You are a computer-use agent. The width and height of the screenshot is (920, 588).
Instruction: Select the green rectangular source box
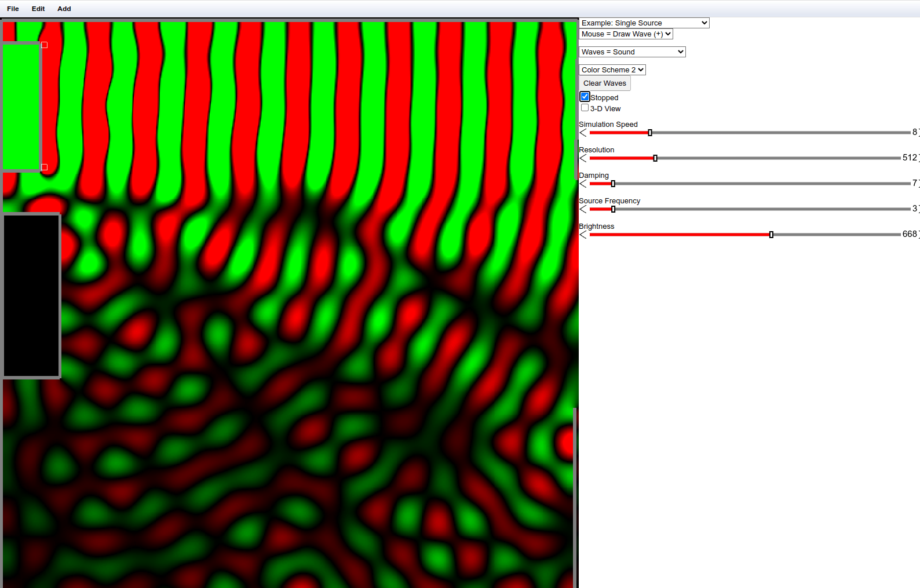(21, 107)
